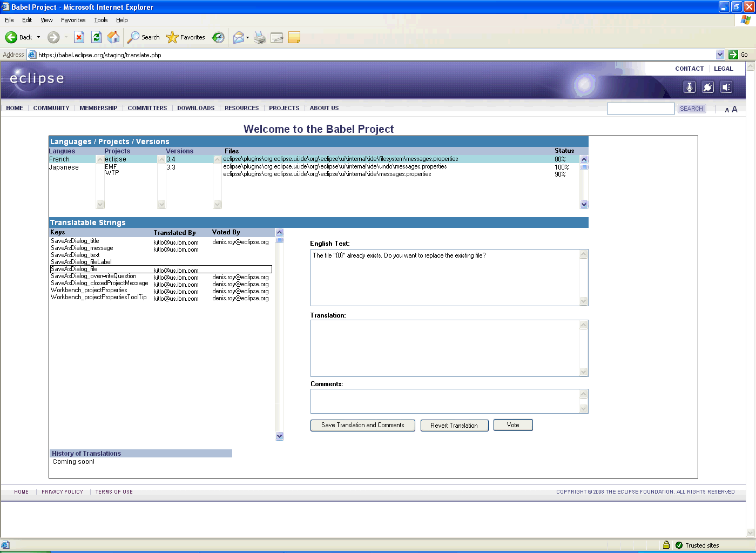Click the Revert Translation button
Viewport: 756px width, 553px height.
[x=454, y=426]
